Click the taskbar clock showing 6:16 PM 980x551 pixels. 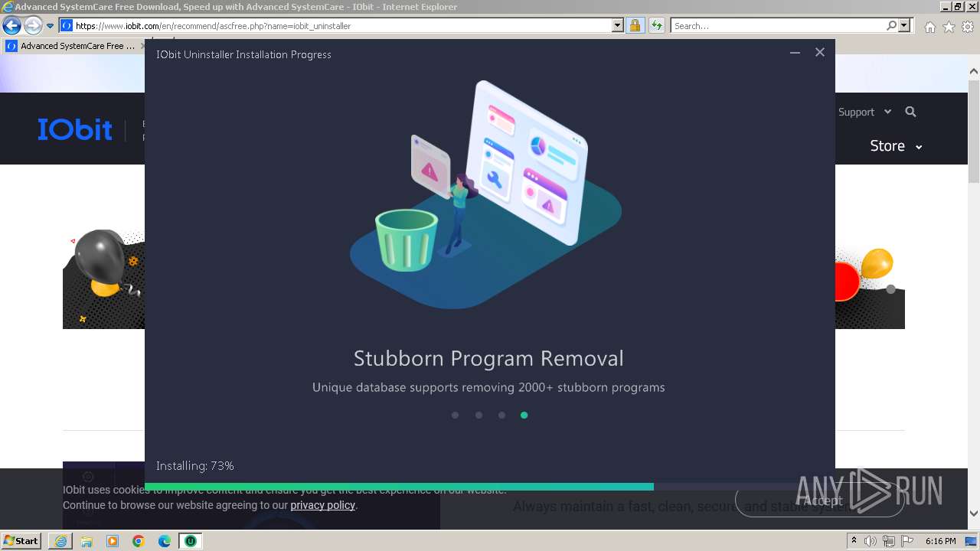[x=940, y=541]
